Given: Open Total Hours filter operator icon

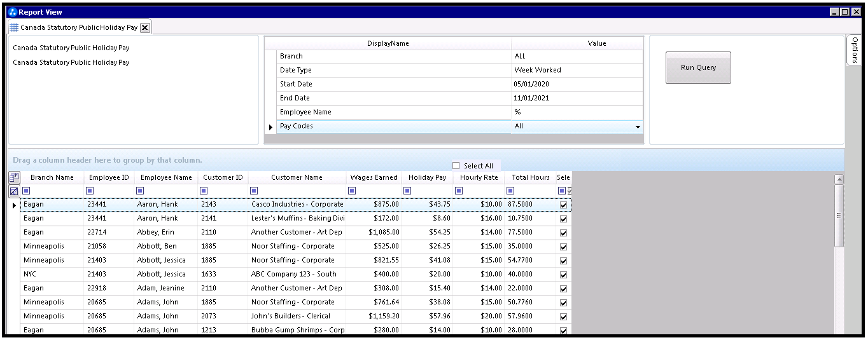Looking at the screenshot, I should click(x=510, y=191).
